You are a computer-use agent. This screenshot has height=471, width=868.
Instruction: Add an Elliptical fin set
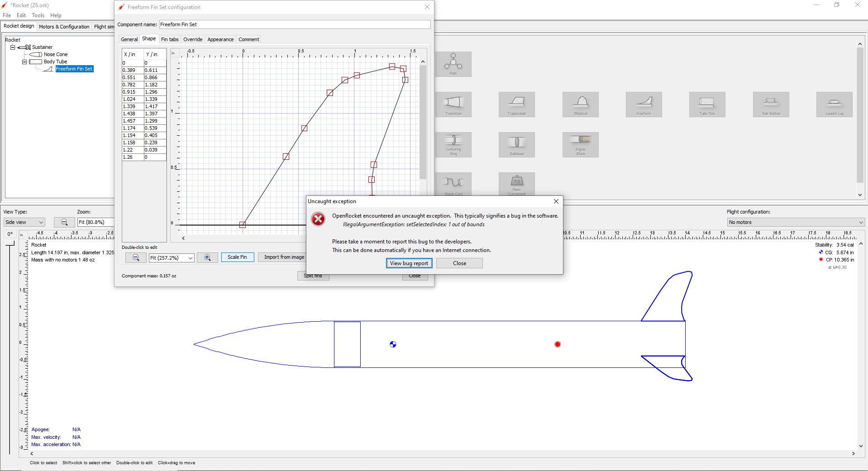click(580, 104)
